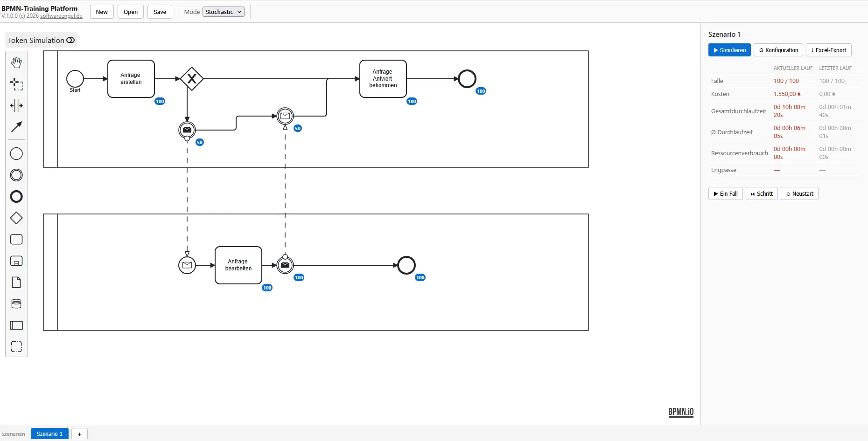
Task: Open the softwareengel.de link
Action: (61, 16)
